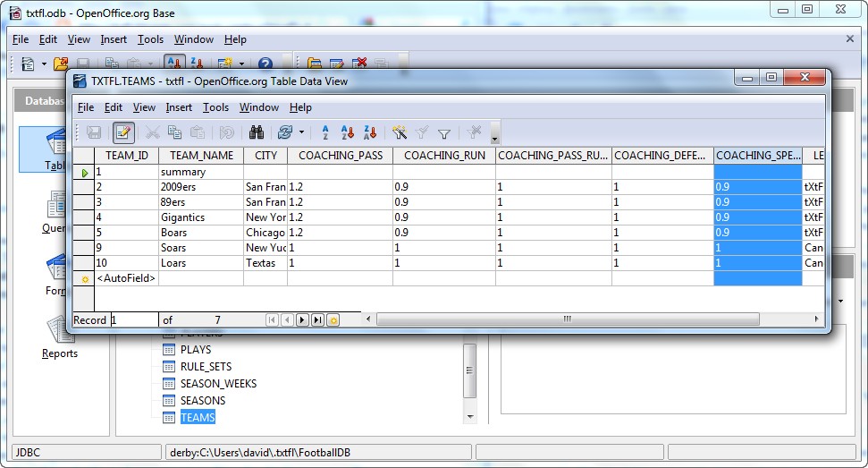Click the horizontal scrollbar thumb of the data grid
The image size is (868, 468).
[568, 319]
